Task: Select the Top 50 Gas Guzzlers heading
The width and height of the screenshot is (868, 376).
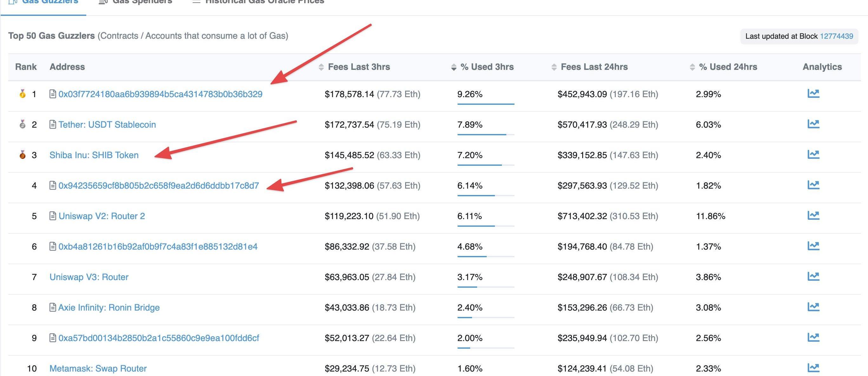Action: [52, 36]
